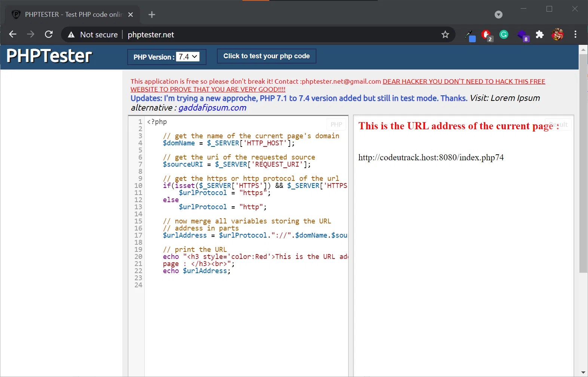Click the line '$urlProtocol = "https";'

coord(225,193)
